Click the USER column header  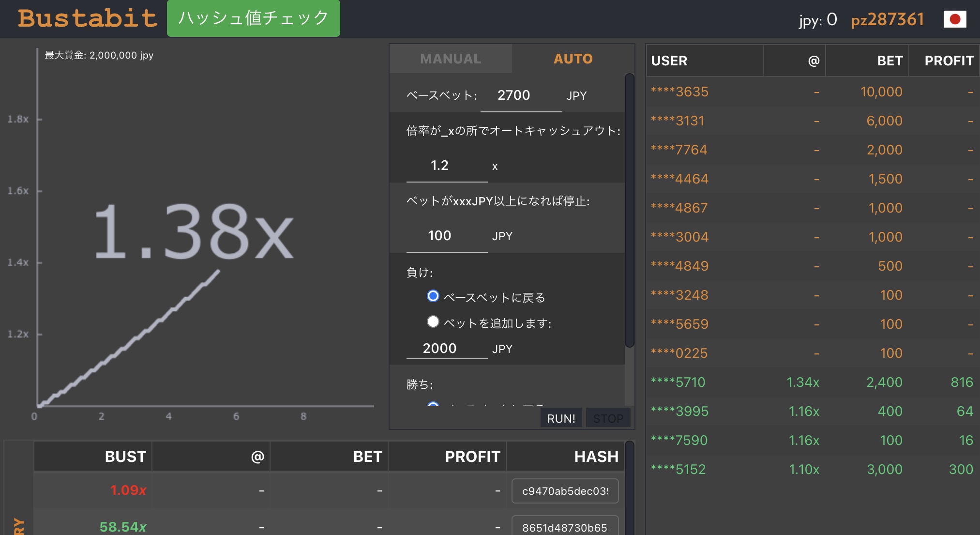point(705,61)
